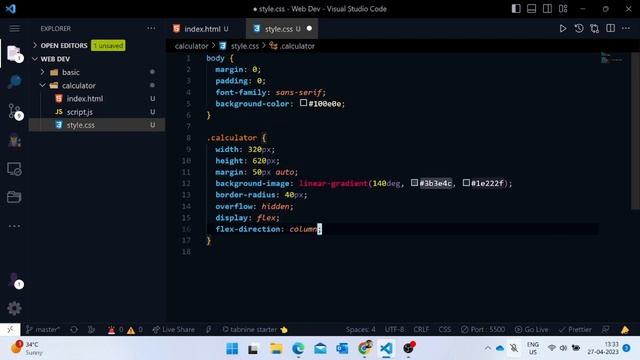Open tabnine starter status item
This screenshot has height=360, width=640.
click(x=255, y=329)
